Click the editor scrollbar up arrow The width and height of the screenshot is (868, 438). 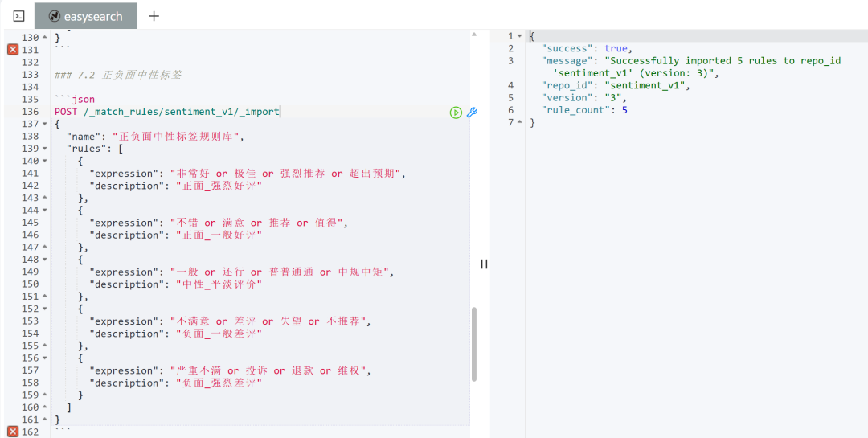[474, 35]
